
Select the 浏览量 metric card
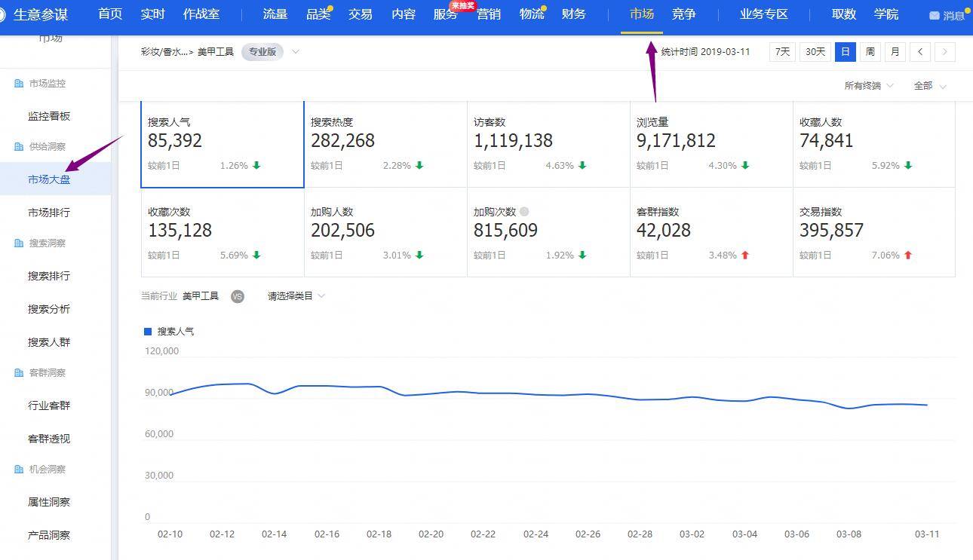click(711, 143)
